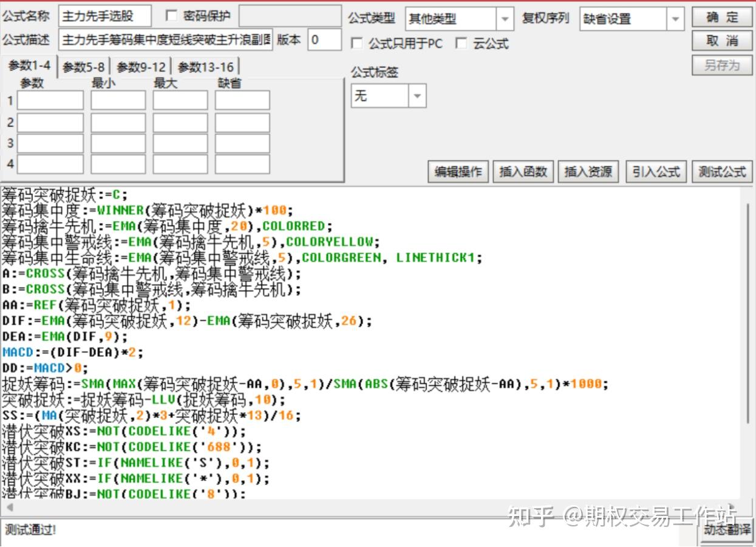Switch to the 参数5-8 tab
Viewport: 756px width, 547px height.
point(83,67)
